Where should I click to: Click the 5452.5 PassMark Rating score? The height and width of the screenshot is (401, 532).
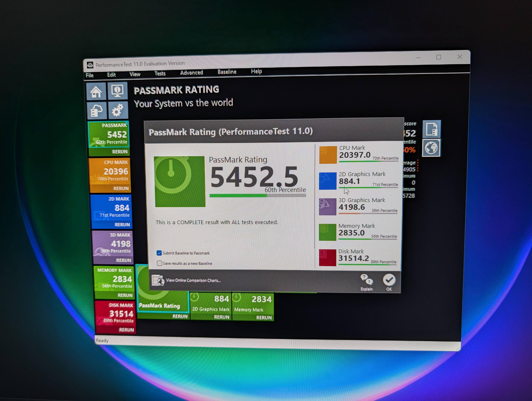tap(254, 177)
